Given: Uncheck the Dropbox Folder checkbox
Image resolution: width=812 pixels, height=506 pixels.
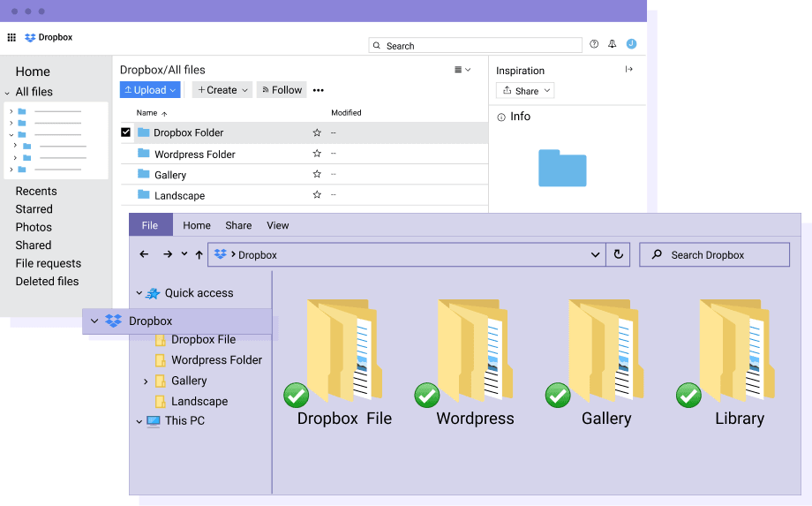Looking at the screenshot, I should 125,132.
